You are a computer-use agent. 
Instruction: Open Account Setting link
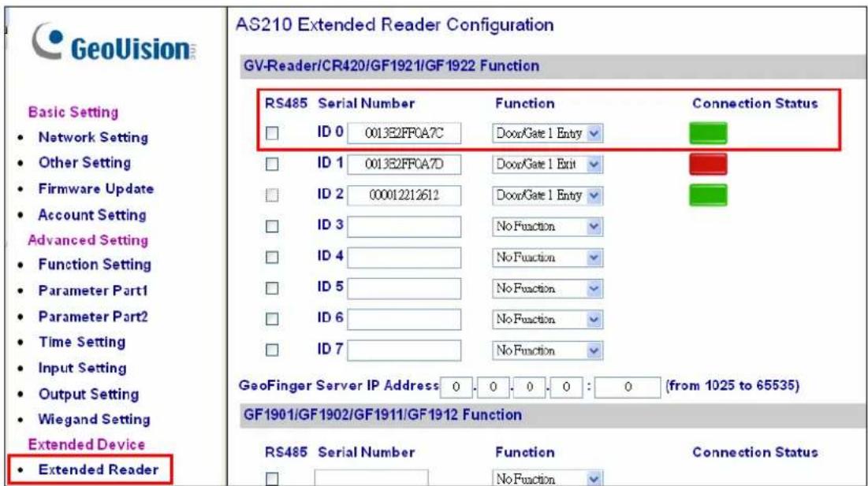point(92,214)
